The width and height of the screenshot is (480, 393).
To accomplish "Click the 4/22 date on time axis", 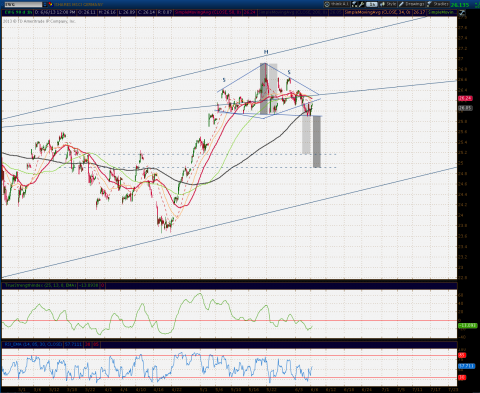I will pos(176,389).
